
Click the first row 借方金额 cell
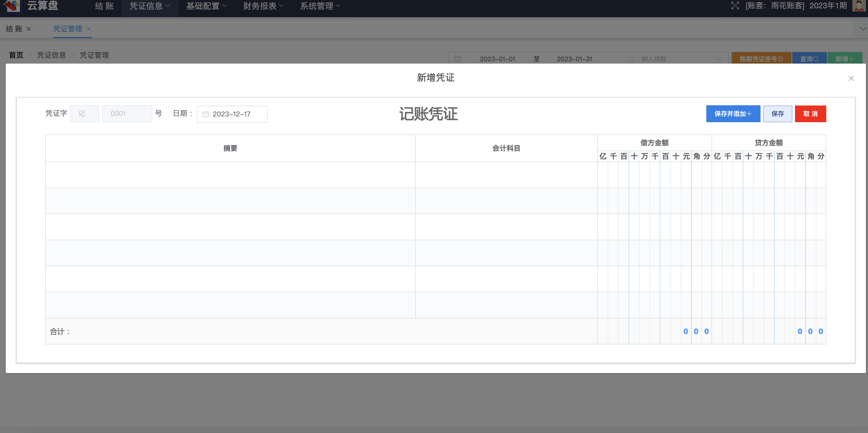654,175
